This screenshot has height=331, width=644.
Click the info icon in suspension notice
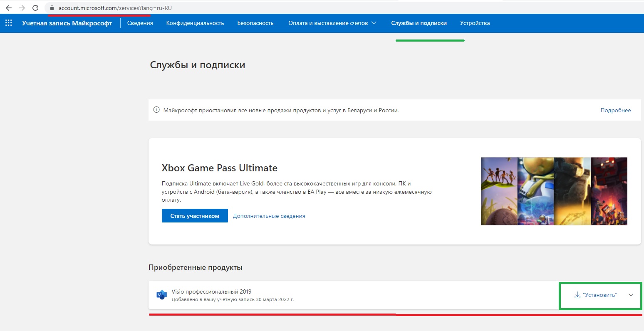click(x=156, y=110)
